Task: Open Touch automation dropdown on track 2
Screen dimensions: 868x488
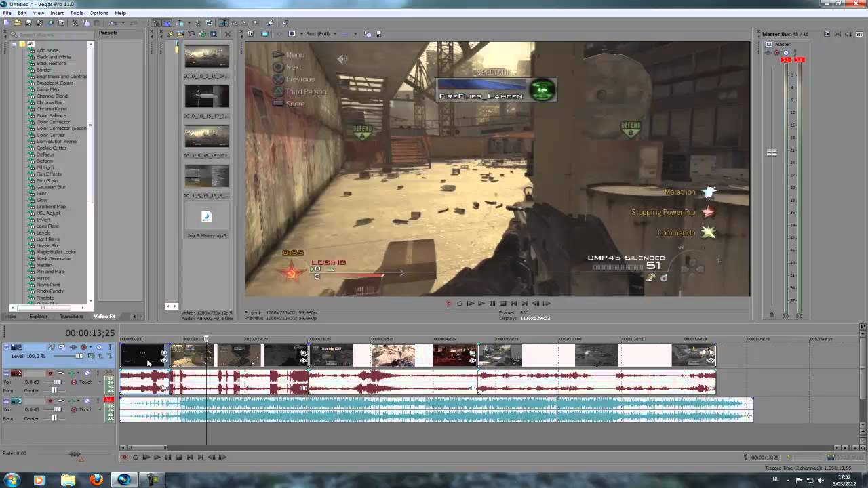Action: [x=100, y=382]
